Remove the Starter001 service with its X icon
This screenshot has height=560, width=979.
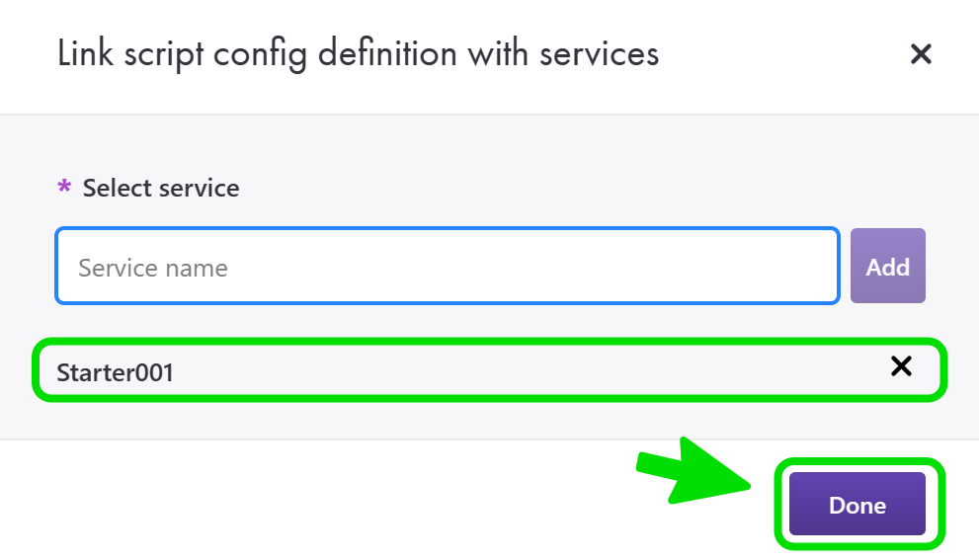[901, 367]
